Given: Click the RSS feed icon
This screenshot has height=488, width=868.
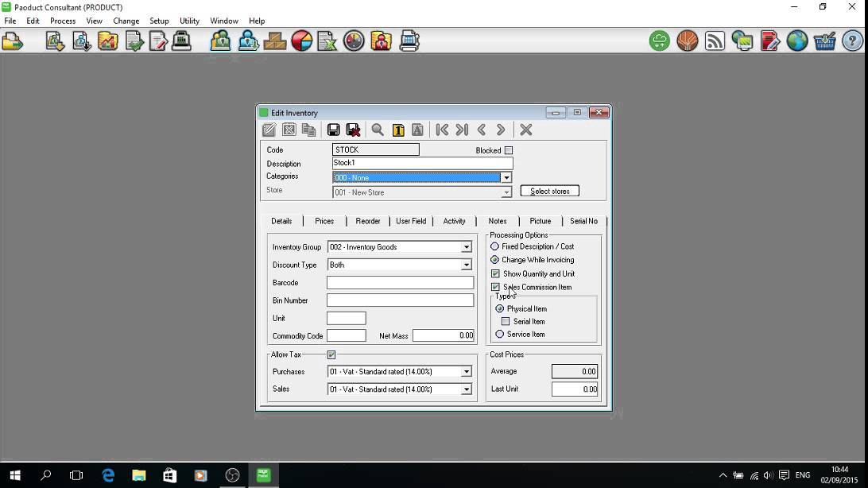Looking at the screenshot, I should (x=715, y=41).
